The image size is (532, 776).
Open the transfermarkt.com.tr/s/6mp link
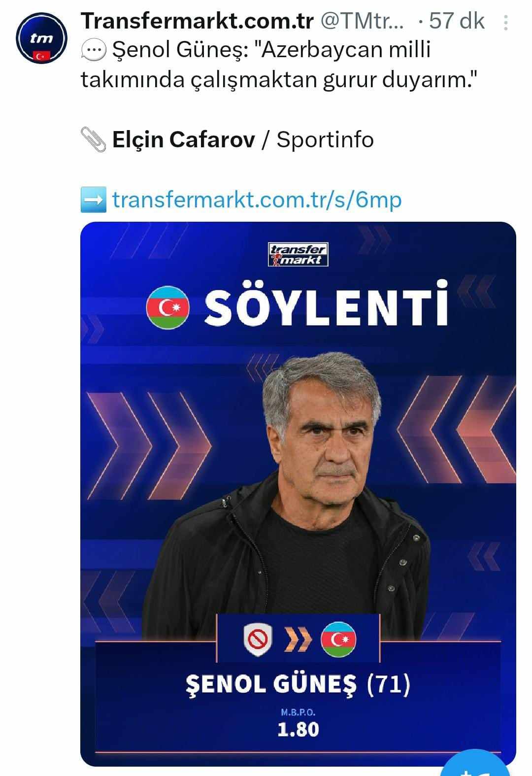point(257,200)
